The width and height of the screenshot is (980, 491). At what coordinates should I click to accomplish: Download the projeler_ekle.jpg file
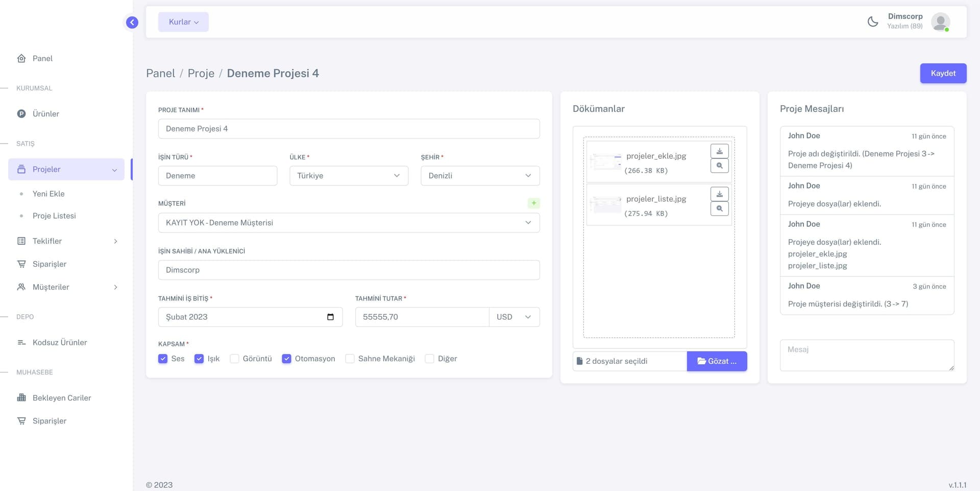coord(719,151)
